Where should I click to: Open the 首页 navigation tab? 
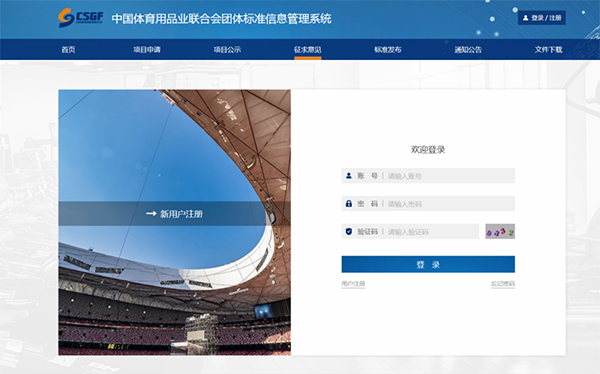click(68, 49)
